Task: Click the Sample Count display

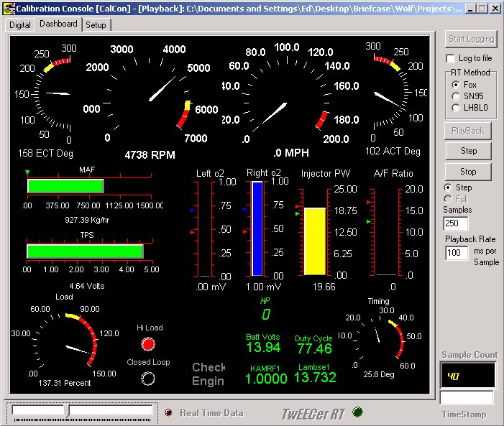Action: pos(467,375)
